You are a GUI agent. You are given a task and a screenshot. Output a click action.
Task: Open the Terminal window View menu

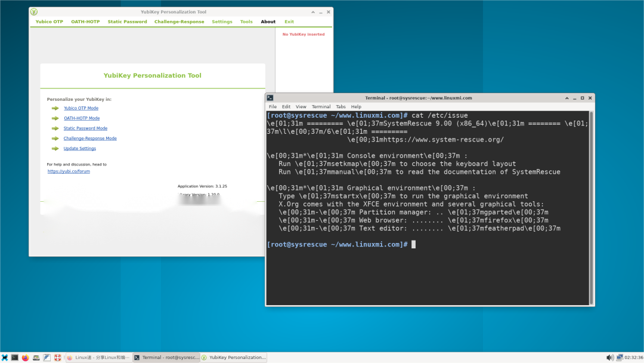click(301, 106)
